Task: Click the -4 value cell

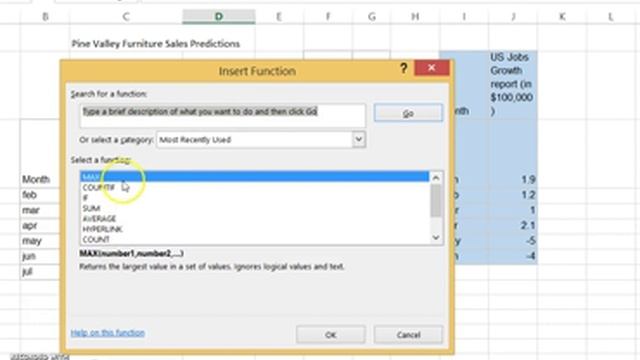Action: 513,256
